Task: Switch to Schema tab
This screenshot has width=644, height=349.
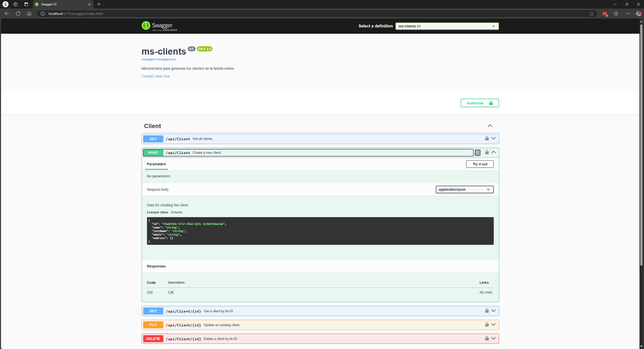Action: (x=176, y=212)
